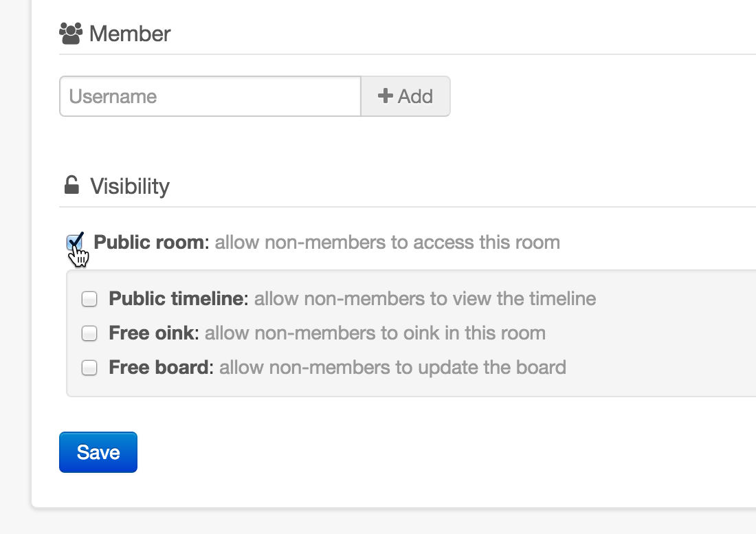Click "allow non-members to view the timeline" text
Image resolution: width=756 pixels, height=534 pixels.
tap(425, 299)
